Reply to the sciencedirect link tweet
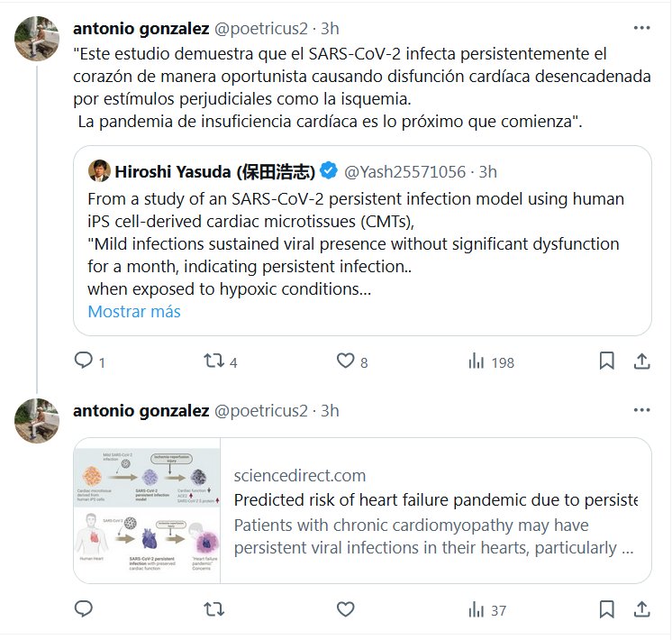 click(x=84, y=610)
